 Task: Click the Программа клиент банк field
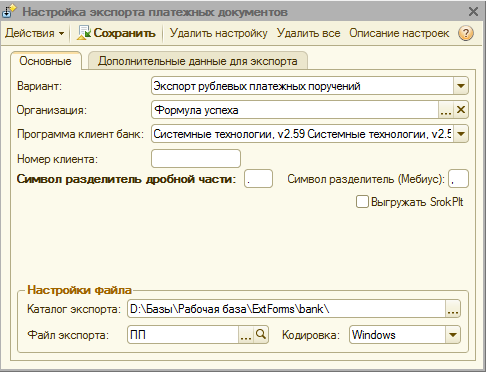(x=302, y=134)
